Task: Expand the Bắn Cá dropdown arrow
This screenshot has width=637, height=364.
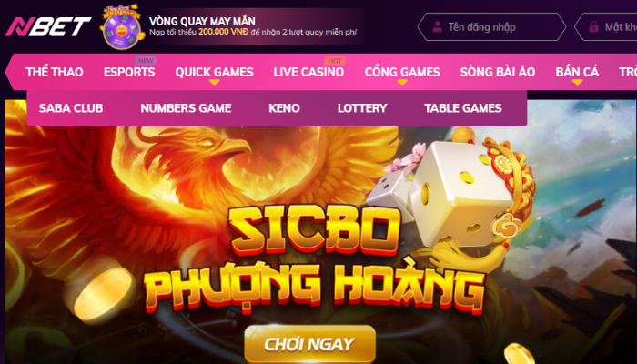Action: pos(577,83)
